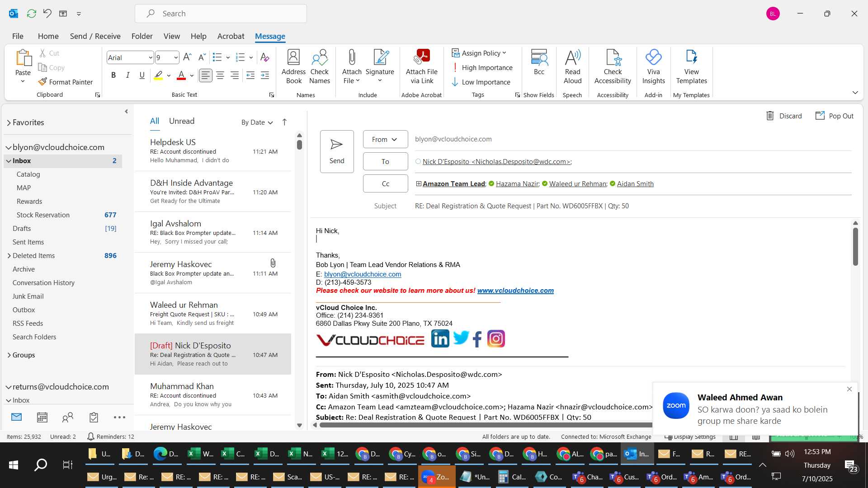868x488 pixels.
Task: Expand Amazon Team Lead distribution list
Action: 419,184
